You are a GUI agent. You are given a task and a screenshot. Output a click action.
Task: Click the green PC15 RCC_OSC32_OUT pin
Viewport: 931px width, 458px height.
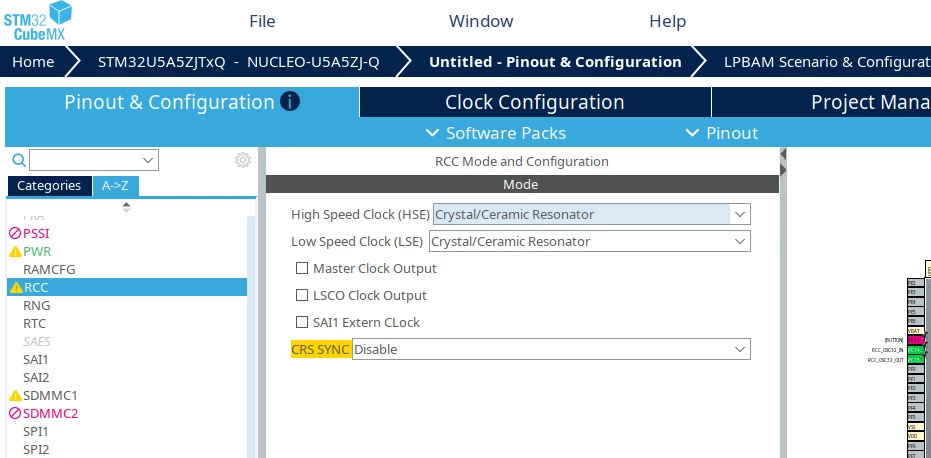(x=916, y=359)
